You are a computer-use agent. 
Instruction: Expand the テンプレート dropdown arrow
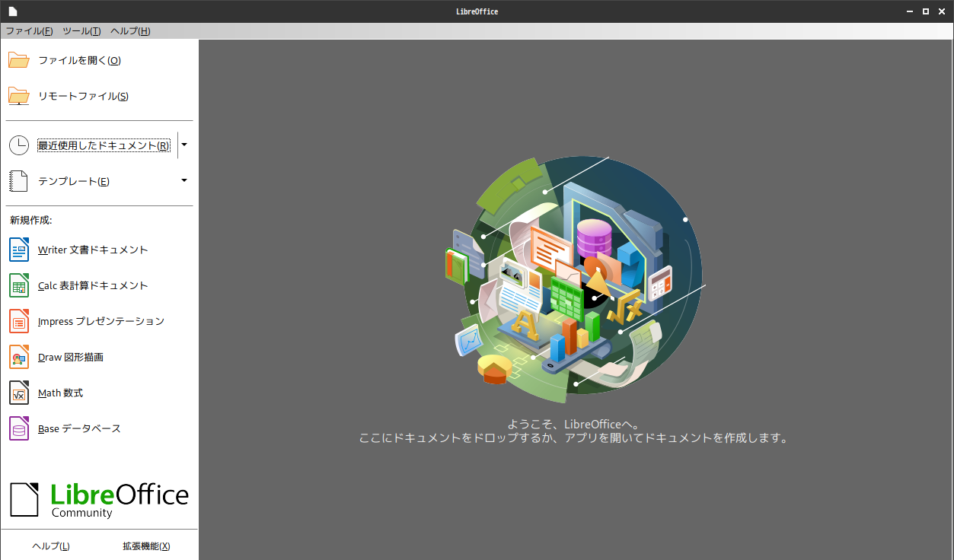[x=184, y=180]
